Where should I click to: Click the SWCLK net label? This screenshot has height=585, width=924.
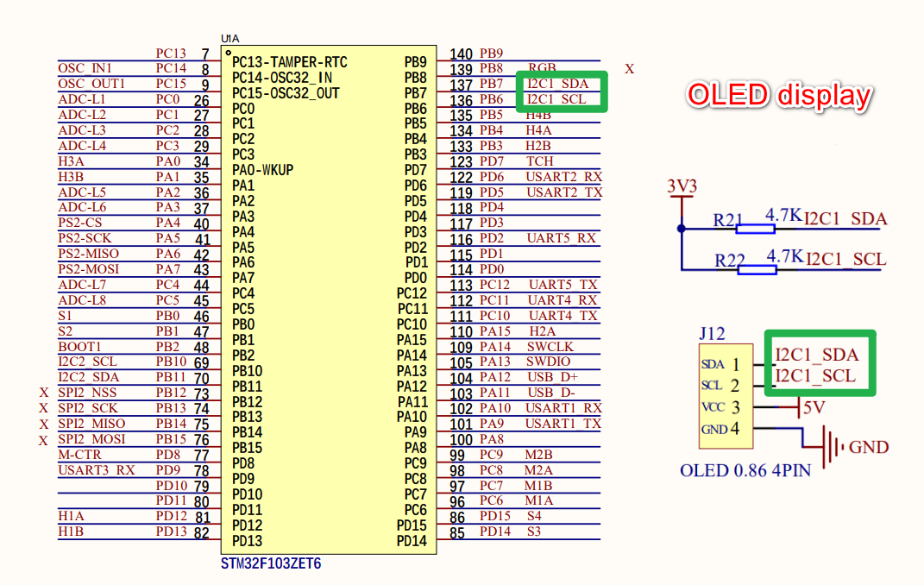pyautogui.click(x=550, y=346)
